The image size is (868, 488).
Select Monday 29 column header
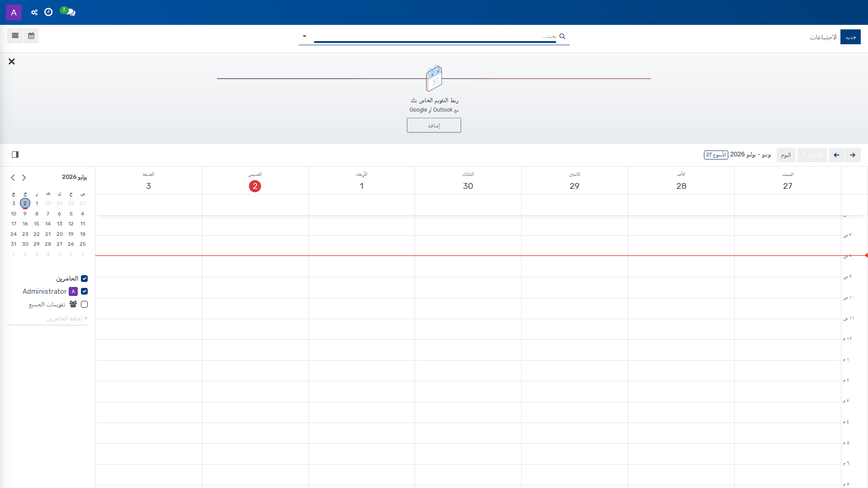(575, 181)
